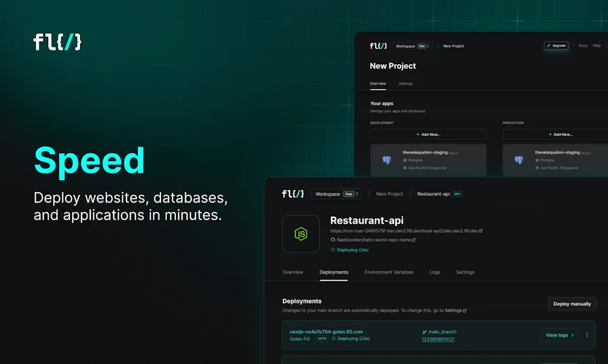Select the Overview tab of Restaurant-api
The width and height of the screenshot is (608, 364).
pyautogui.click(x=293, y=272)
